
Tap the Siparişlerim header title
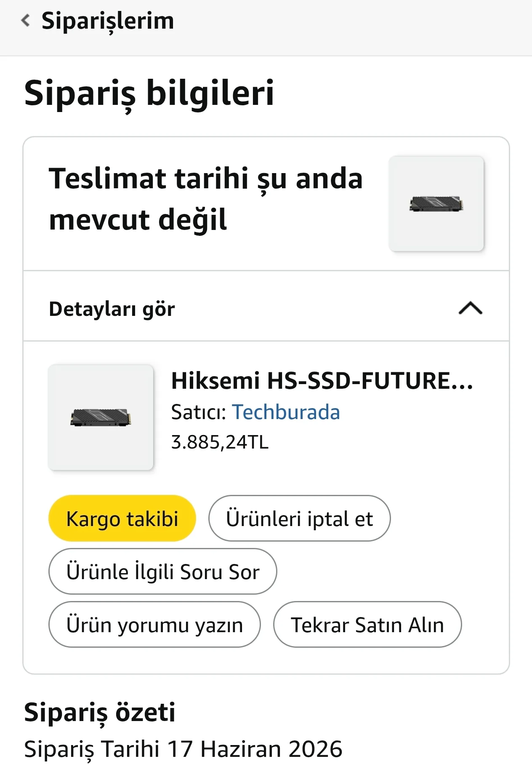click(x=108, y=21)
